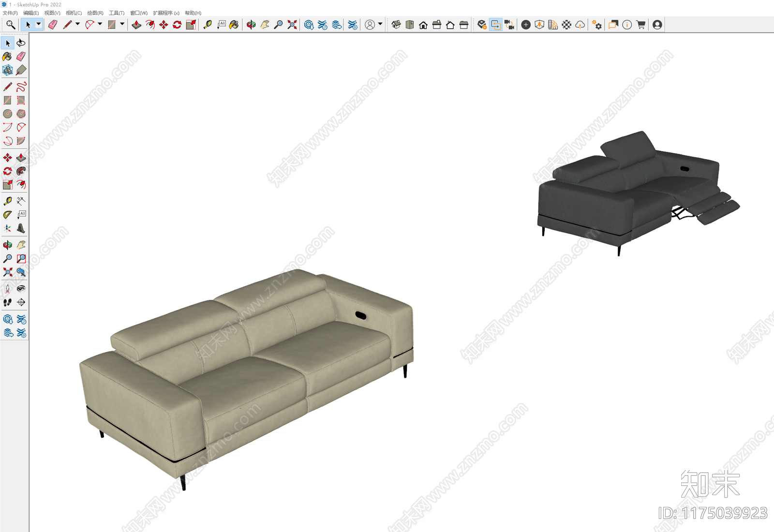Switch to the Front view
Viewport: 774px width, 532px height.
[x=423, y=25]
